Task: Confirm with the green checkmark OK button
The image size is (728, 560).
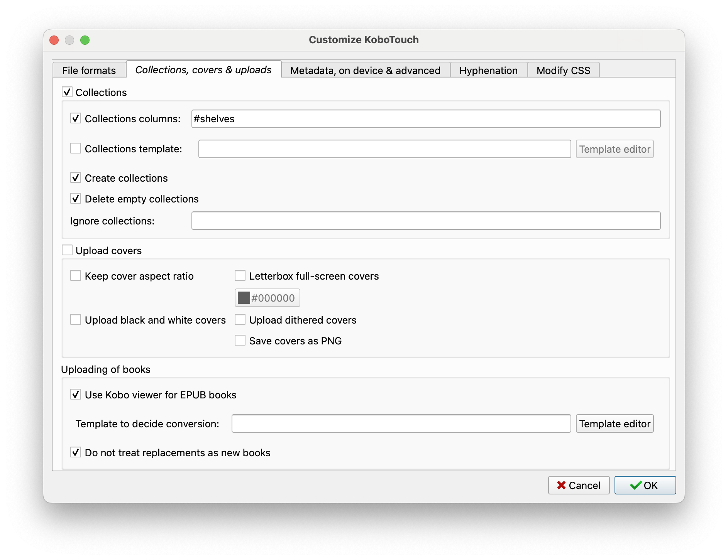Action: click(x=645, y=485)
